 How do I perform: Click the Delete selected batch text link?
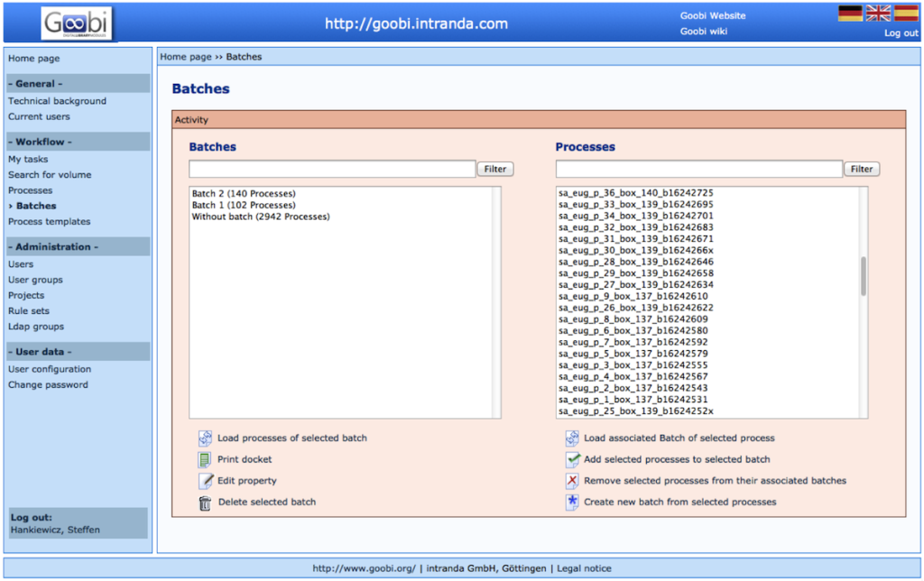point(267,502)
